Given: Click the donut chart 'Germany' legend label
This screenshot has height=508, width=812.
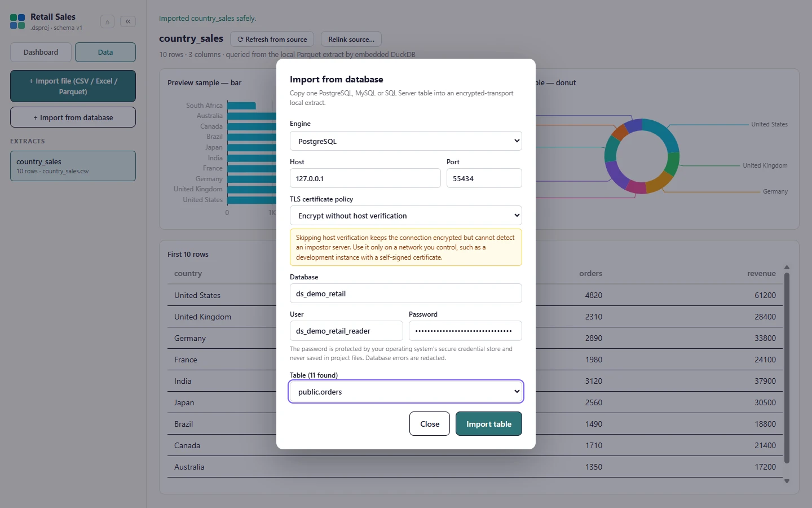Looking at the screenshot, I should coord(775,191).
